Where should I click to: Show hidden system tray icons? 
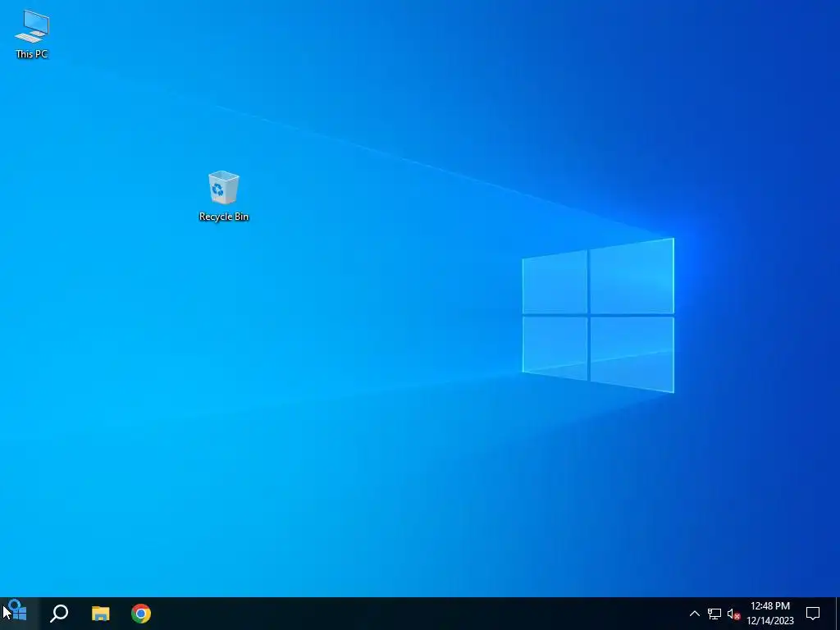click(694, 614)
